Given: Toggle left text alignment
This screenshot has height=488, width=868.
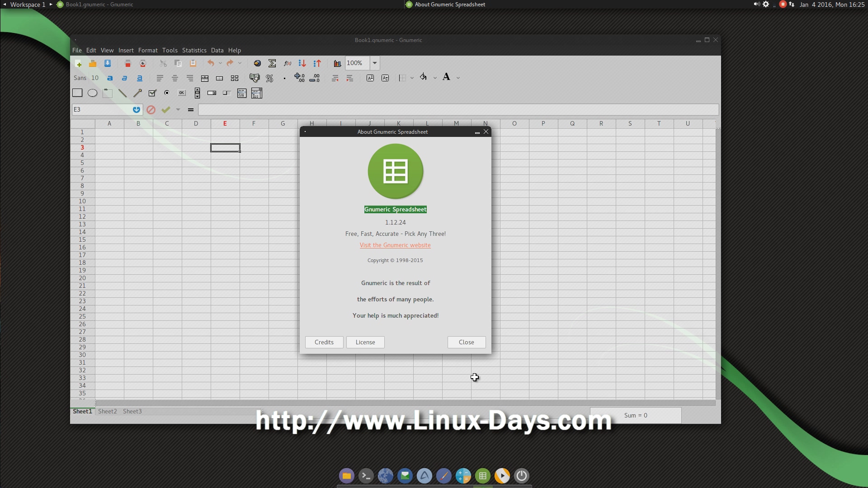Looking at the screenshot, I should [160, 78].
